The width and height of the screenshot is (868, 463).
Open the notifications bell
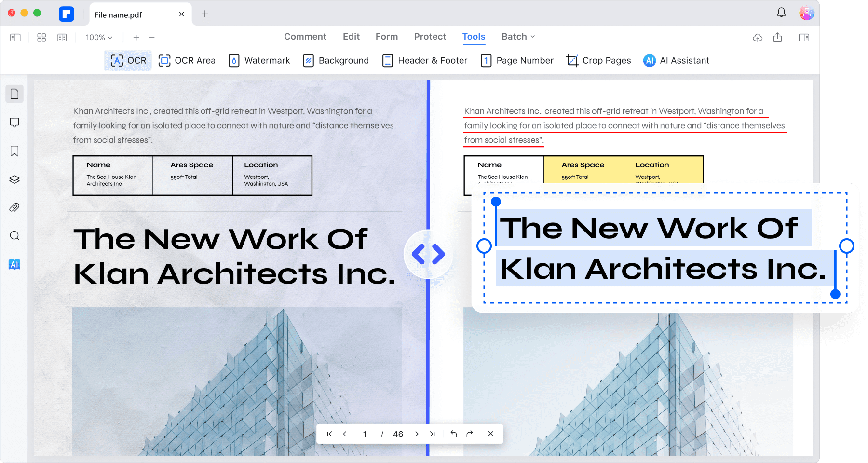[x=782, y=13]
